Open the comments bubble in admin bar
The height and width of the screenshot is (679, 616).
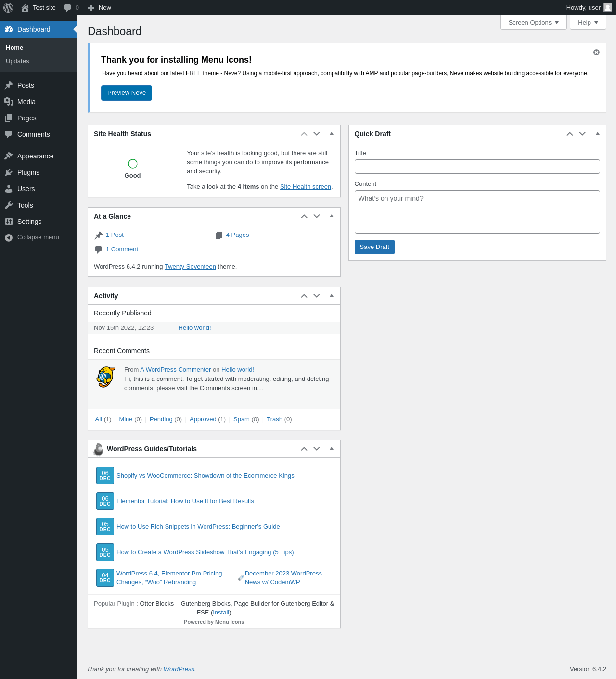(68, 8)
